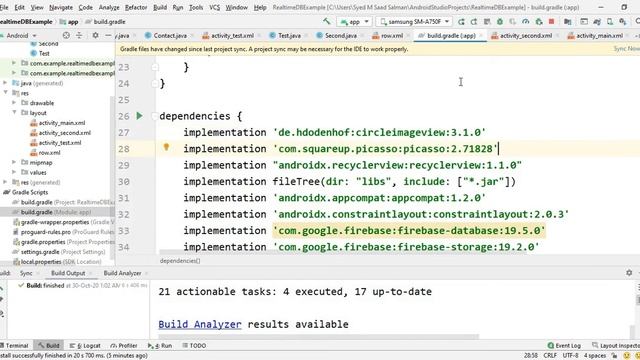Close the build.gradle (:app) tab
The image size is (640, 360).
[482, 36]
